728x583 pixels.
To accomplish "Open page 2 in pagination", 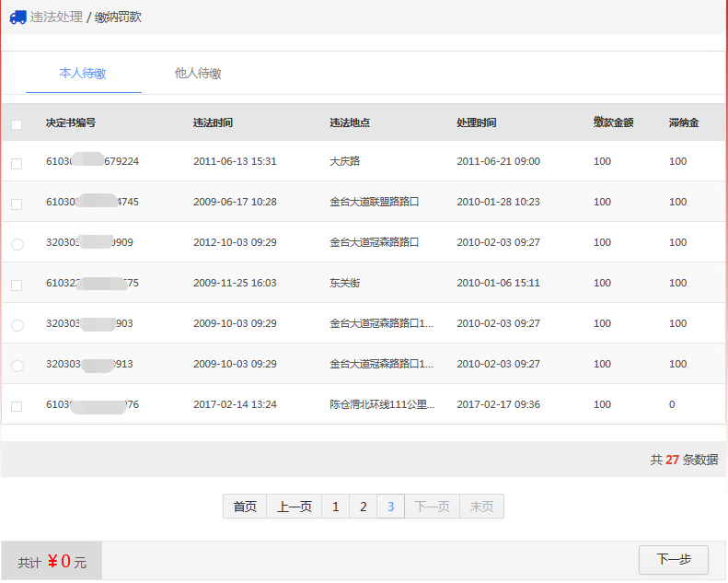I will [363, 507].
